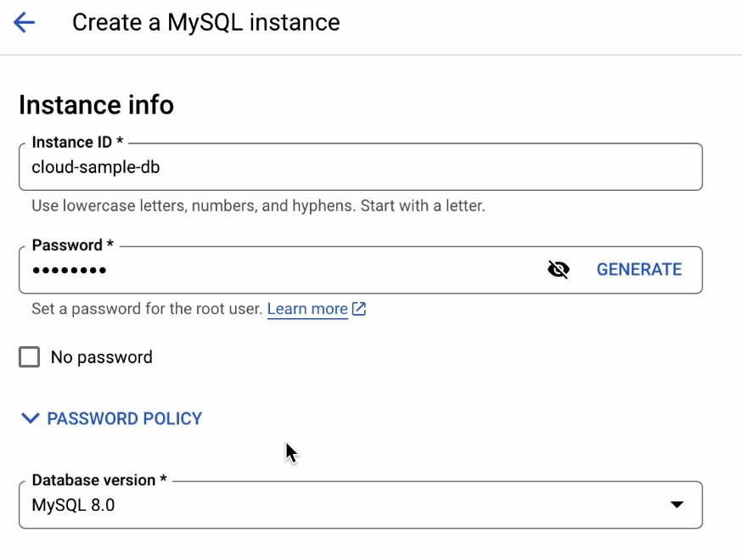Show the hidden root password
This screenshot has width=742, height=560.
click(558, 270)
